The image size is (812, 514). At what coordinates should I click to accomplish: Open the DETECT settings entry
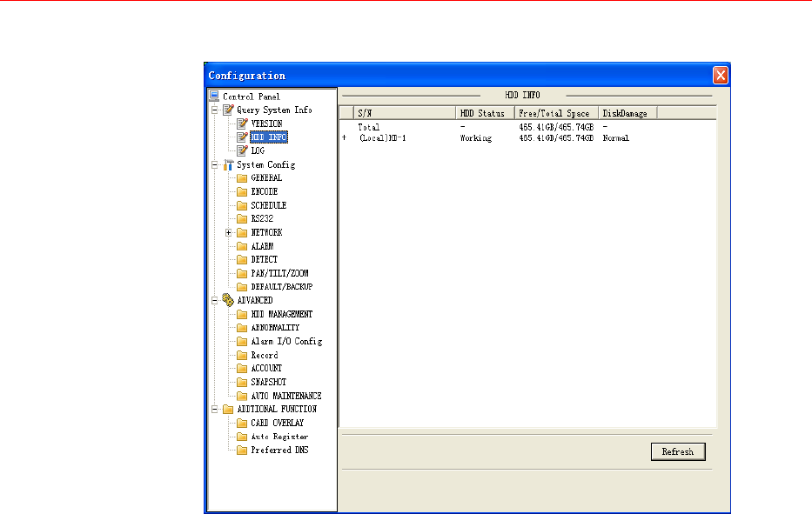pos(264,259)
